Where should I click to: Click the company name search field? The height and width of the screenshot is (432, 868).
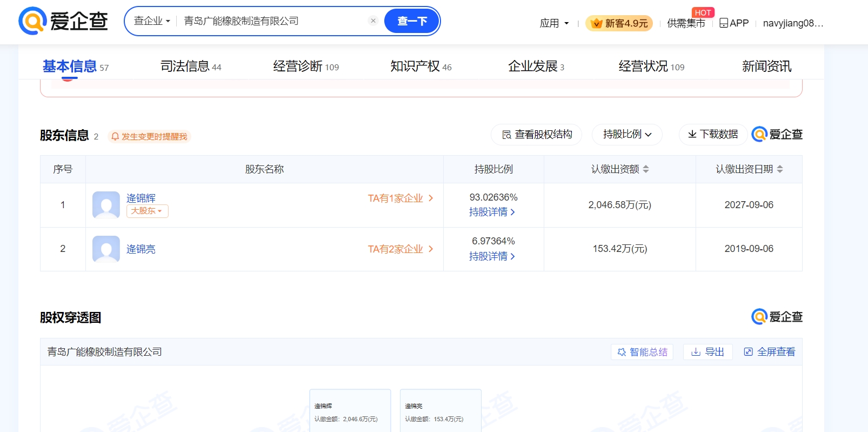[x=273, y=21]
